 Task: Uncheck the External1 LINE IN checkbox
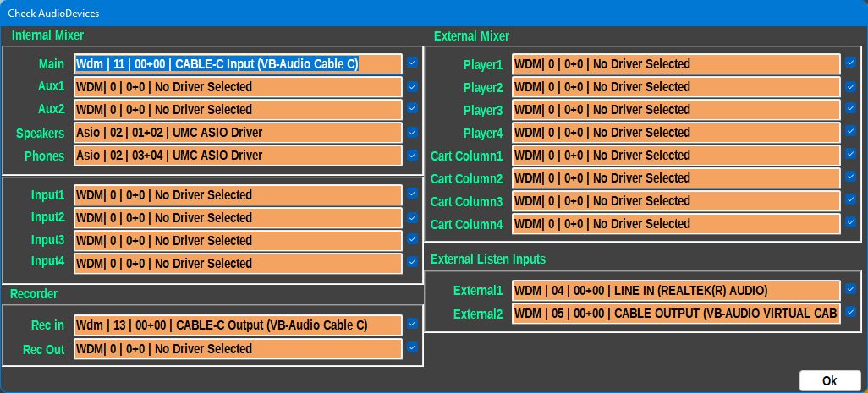[x=850, y=289]
